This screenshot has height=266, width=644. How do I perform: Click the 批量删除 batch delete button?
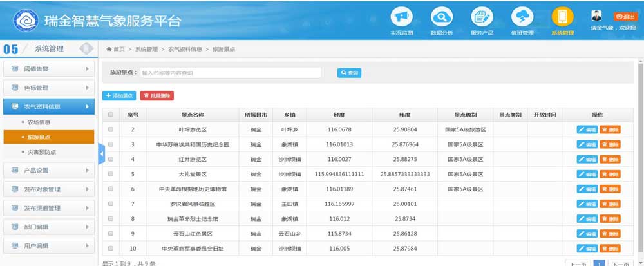click(x=156, y=95)
